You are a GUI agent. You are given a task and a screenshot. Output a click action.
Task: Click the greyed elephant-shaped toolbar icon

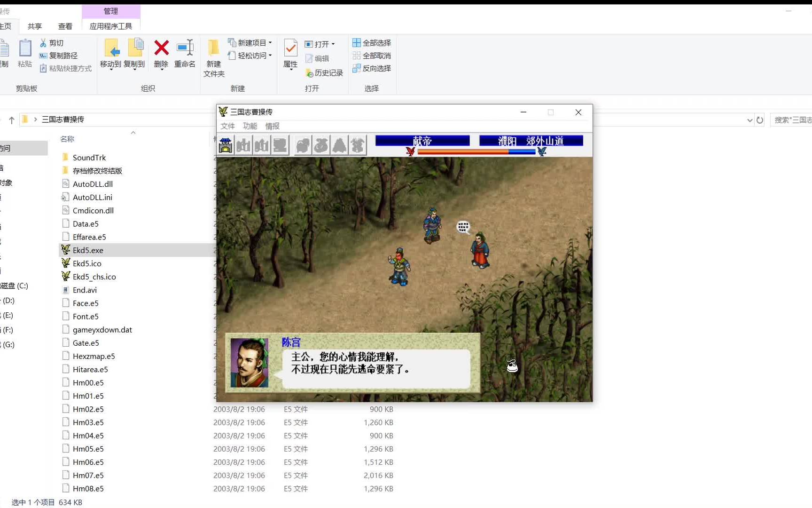[x=303, y=145]
